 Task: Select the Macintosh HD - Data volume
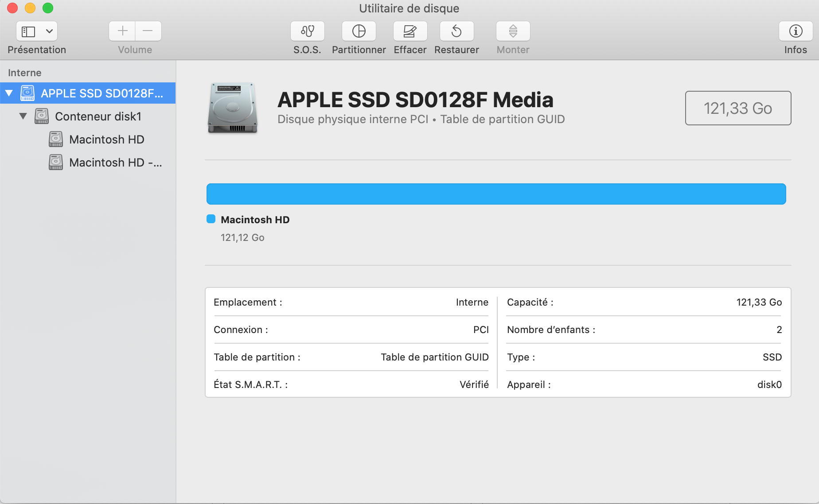click(x=115, y=163)
